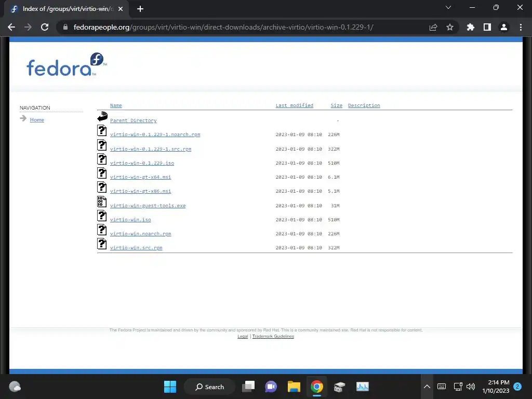Open the Legal footer link
The height and width of the screenshot is (399, 532).
(243, 336)
